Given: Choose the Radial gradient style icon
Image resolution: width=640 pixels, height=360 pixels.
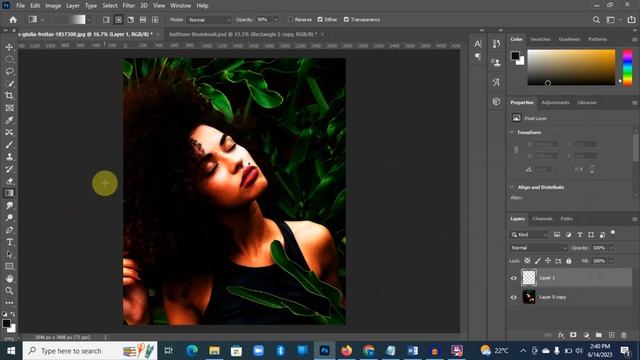Looking at the screenshot, I should pos(118,20).
